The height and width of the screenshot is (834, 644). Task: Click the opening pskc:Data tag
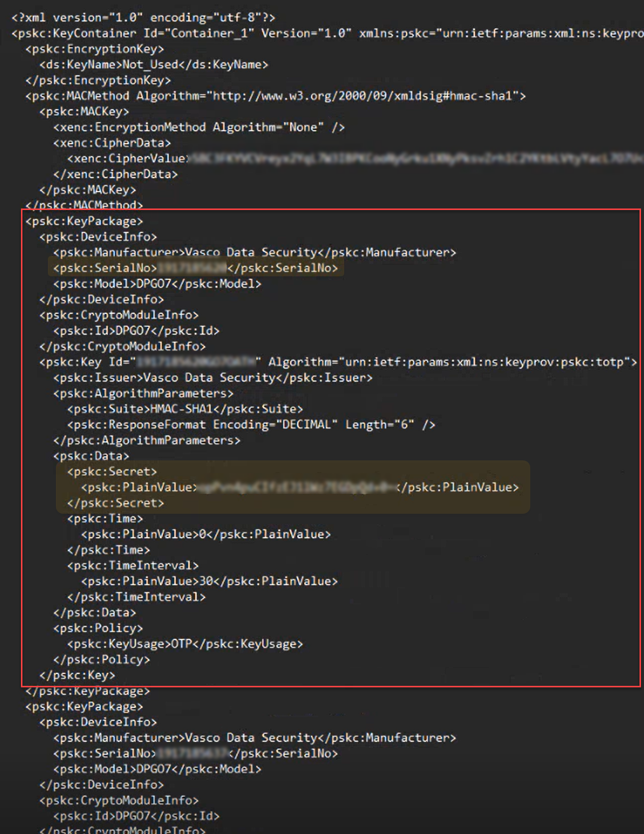pyautogui.click(x=91, y=456)
